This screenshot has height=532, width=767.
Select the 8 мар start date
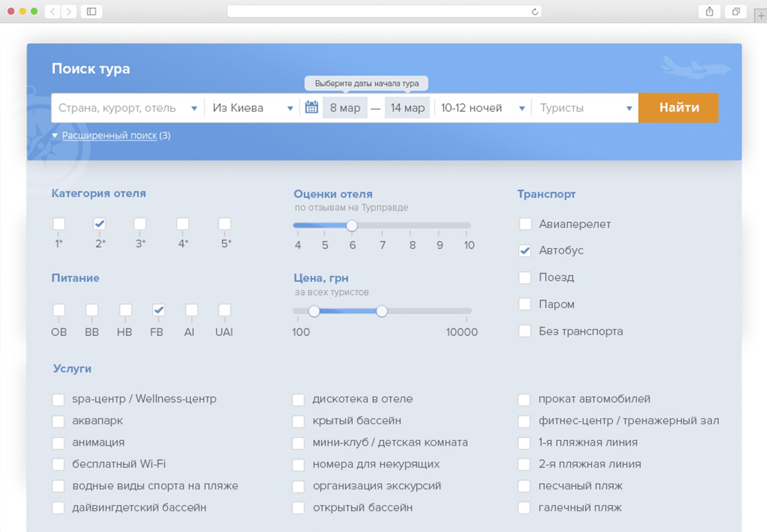point(345,108)
